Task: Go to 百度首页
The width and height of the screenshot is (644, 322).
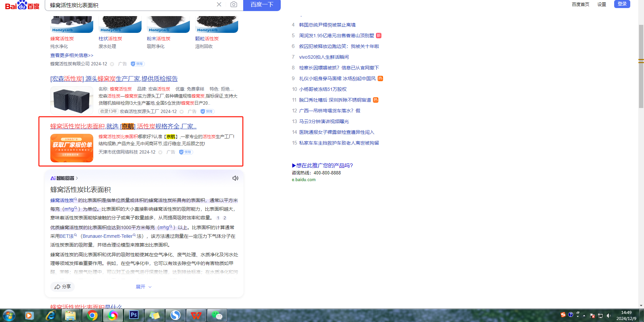Action: point(581,4)
